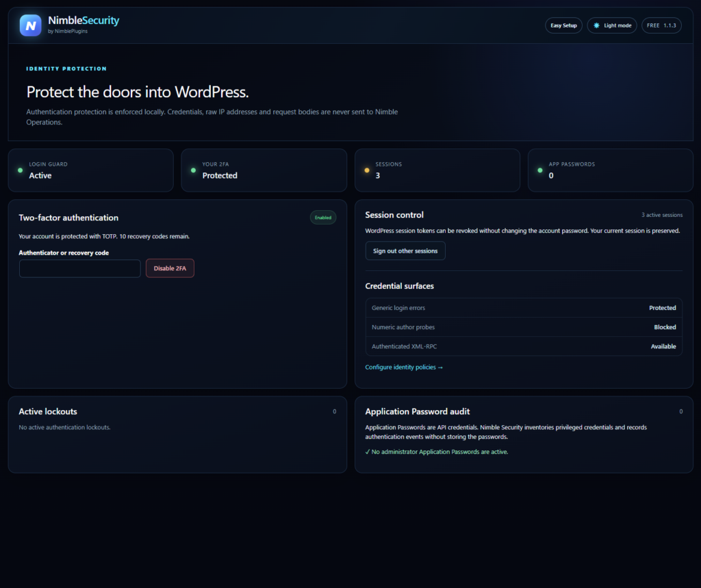Click the 'Two-factor authentication' heading
The image size is (701, 588).
click(x=68, y=218)
